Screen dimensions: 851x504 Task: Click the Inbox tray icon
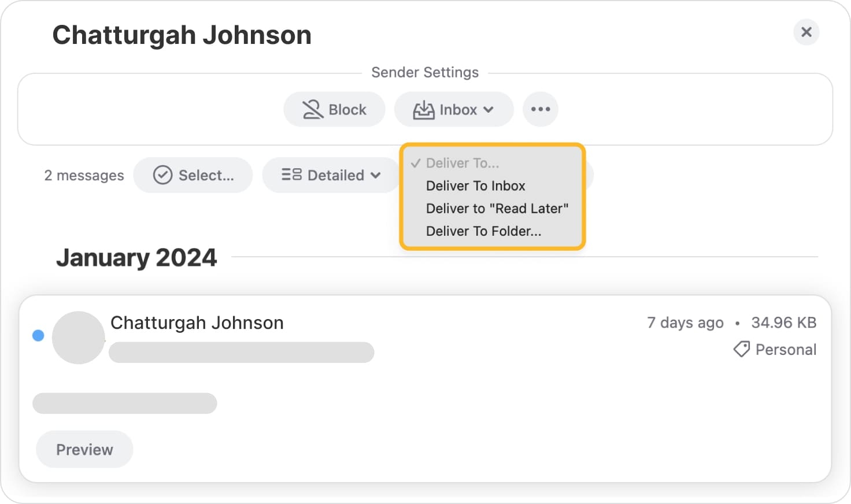tap(423, 110)
